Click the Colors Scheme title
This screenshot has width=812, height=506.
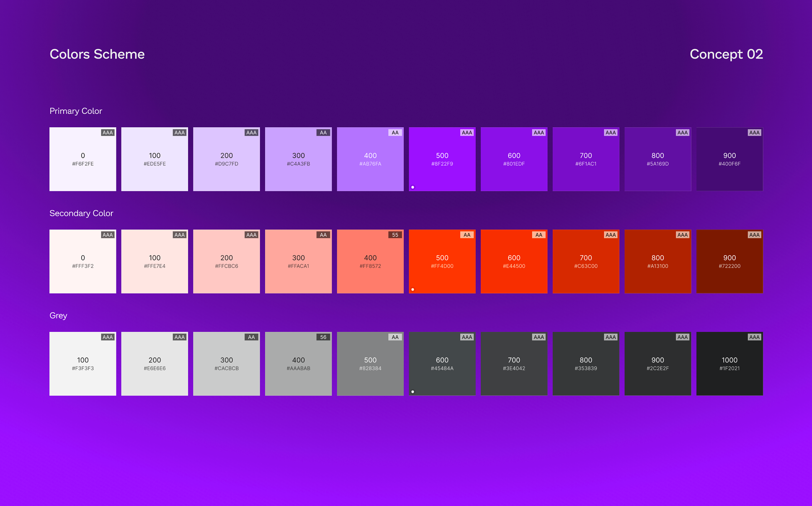coord(97,54)
